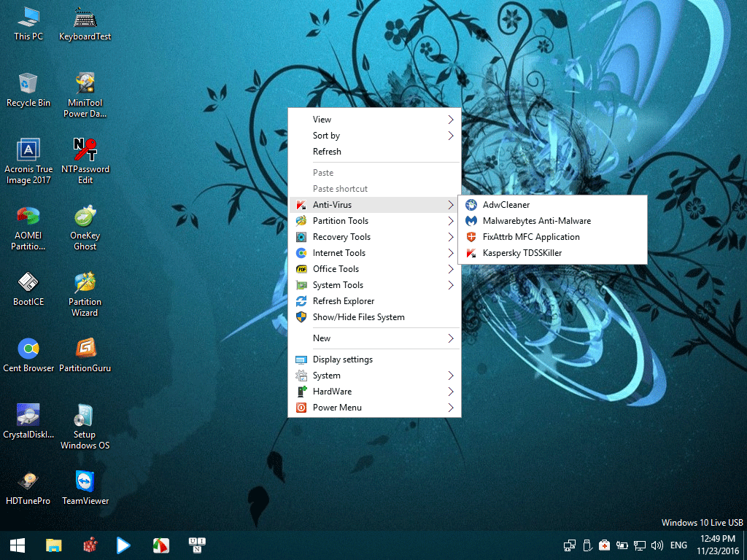Select AOMEI Partition Assistant icon

(28, 227)
